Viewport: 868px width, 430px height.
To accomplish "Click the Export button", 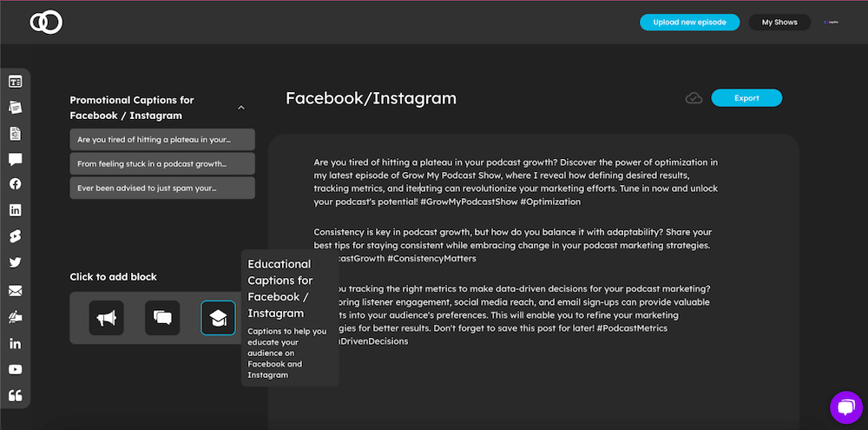I will click(x=746, y=98).
